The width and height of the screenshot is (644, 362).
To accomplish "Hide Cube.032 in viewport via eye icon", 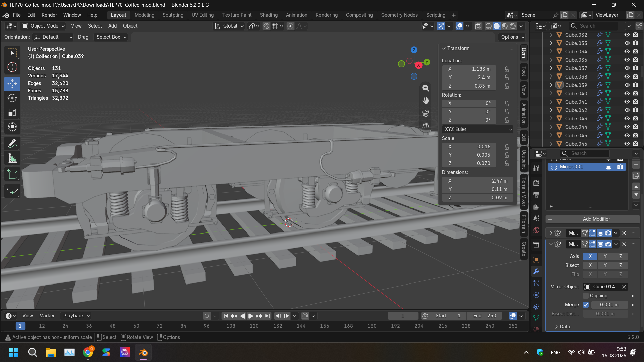I will point(627,35).
